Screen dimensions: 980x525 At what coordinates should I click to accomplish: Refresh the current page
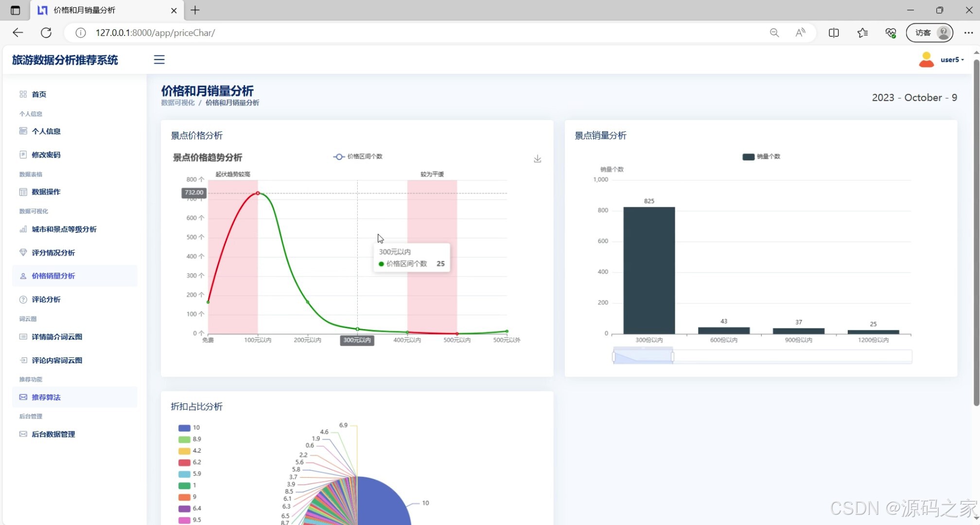tap(46, 33)
